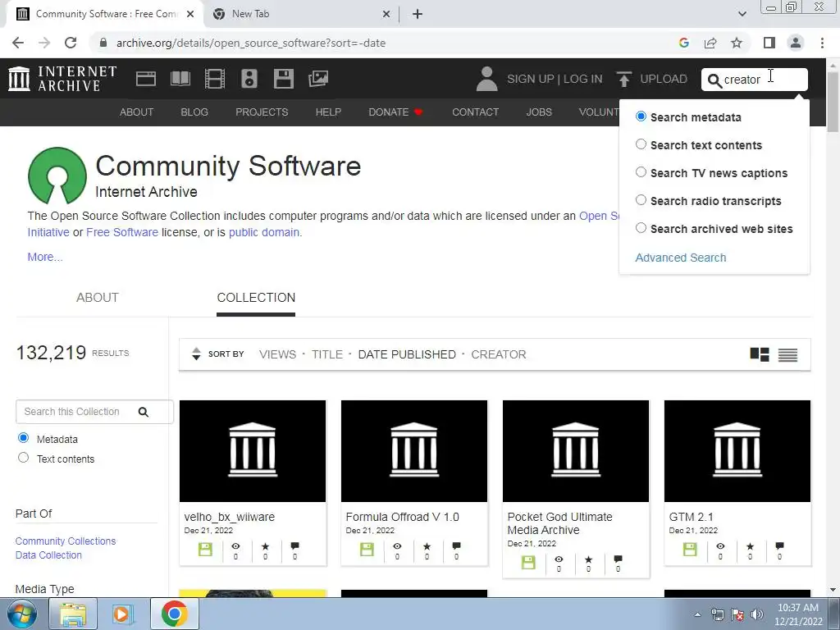Go back in browser history
840x630 pixels.
click(x=18, y=43)
